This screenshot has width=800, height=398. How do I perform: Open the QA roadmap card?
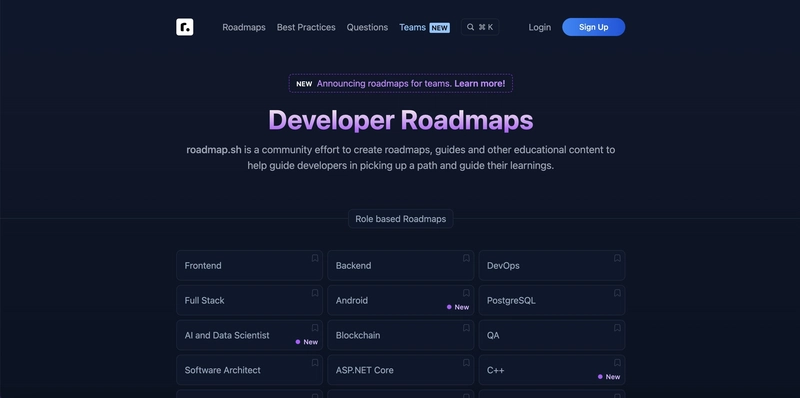552,335
